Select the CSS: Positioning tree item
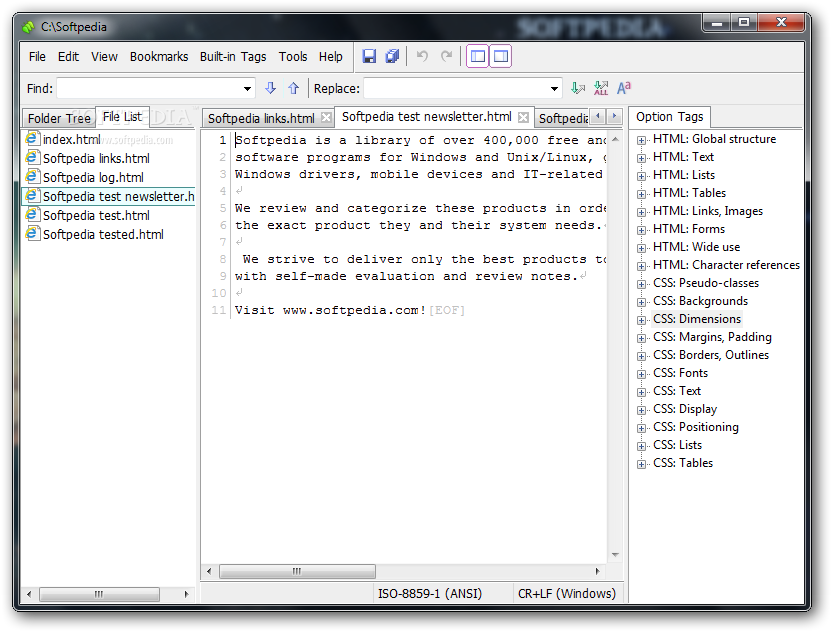Viewport: 832px width, 632px height. tap(696, 427)
